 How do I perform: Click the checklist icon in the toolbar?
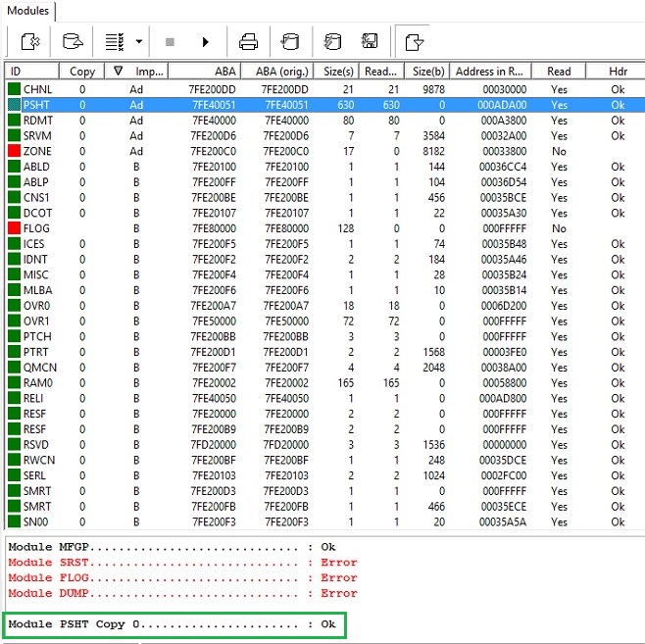114,42
